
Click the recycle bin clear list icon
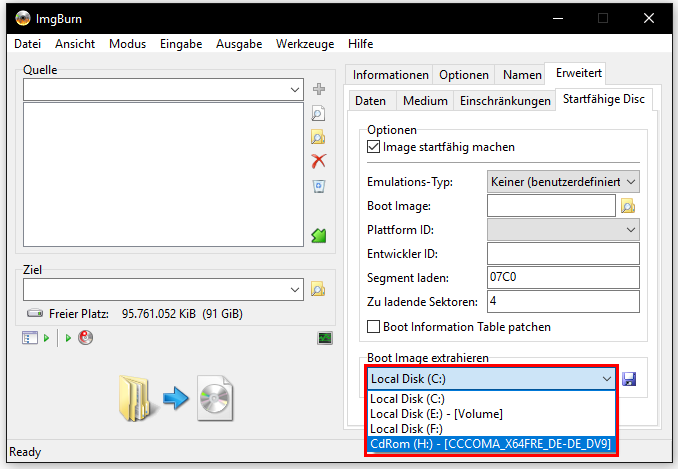[319, 186]
